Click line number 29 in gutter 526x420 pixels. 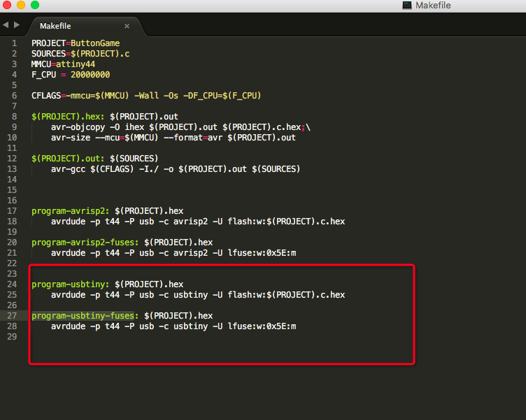pyautogui.click(x=12, y=337)
